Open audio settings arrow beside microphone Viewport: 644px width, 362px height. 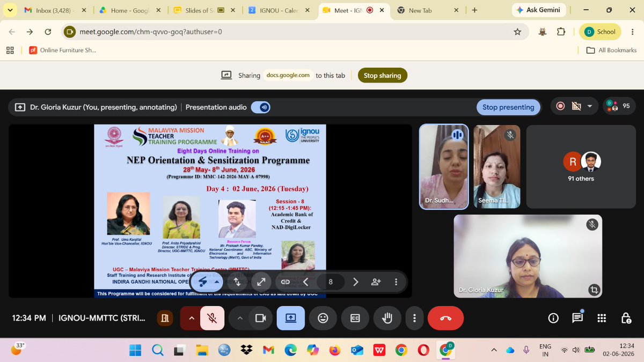pos(191,318)
